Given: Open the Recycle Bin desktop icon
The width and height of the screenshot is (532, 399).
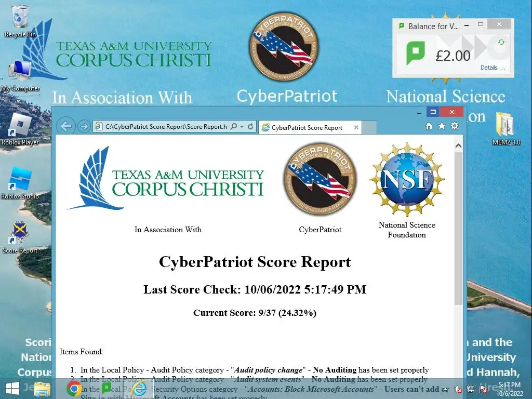Looking at the screenshot, I should coord(20,21).
